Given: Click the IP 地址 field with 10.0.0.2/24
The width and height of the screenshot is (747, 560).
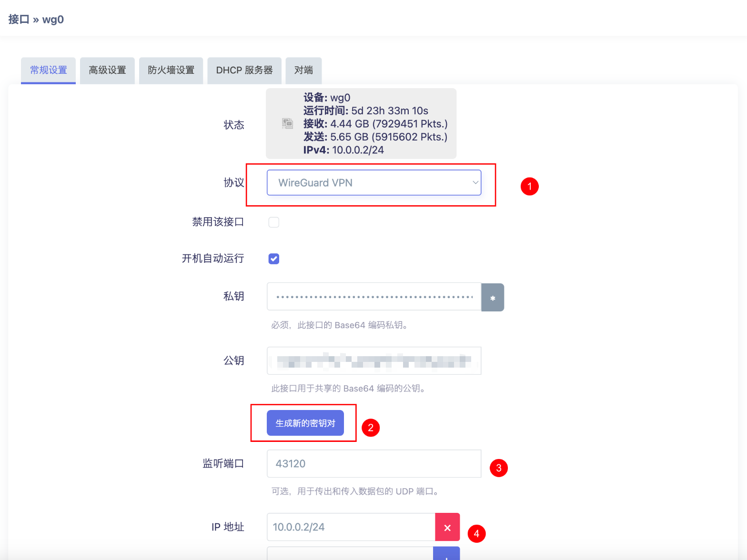Looking at the screenshot, I should (351, 527).
